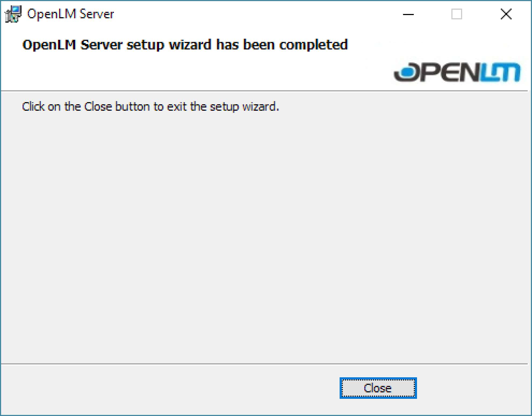Minimize the OpenLM Server setup window
532x416 pixels.
408,14
